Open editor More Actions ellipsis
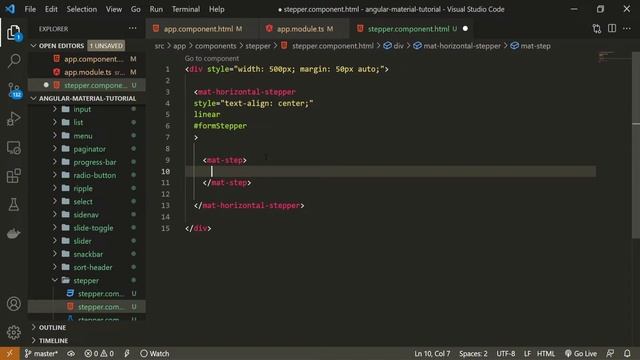The width and height of the screenshot is (640, 360). [x=627, y=29]
